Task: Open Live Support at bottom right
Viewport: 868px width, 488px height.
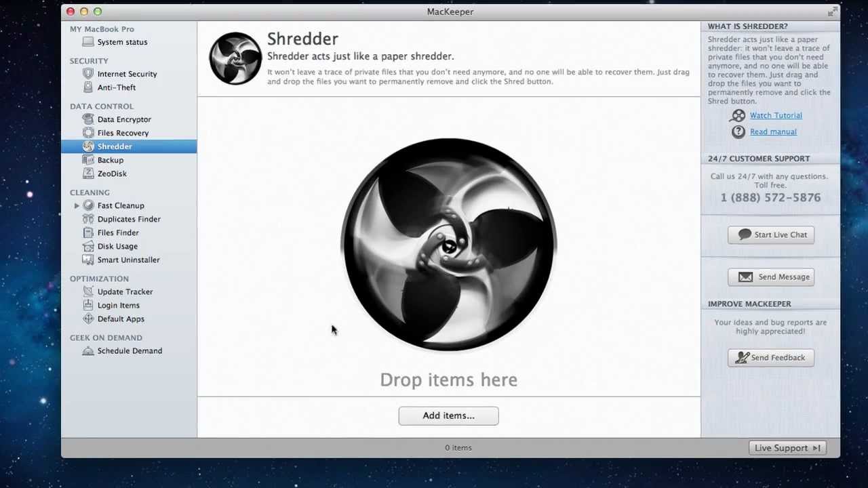Action: pyautogui.click(x=787, y=448)
